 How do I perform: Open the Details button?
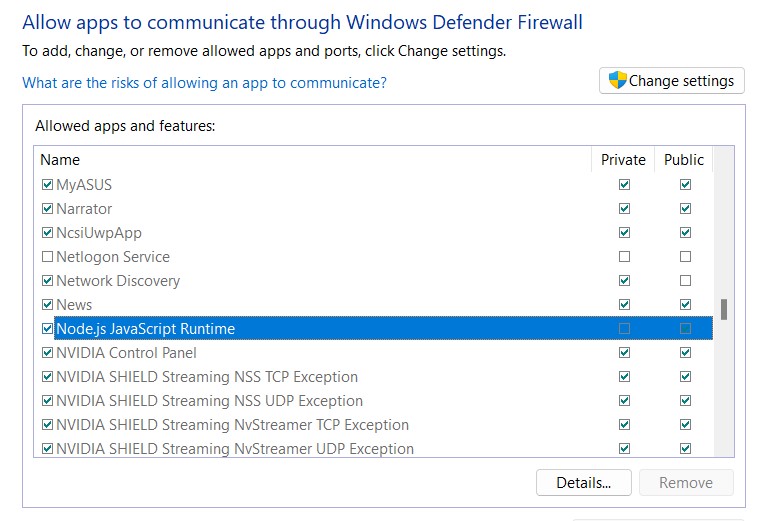click(x=584, y=483)
